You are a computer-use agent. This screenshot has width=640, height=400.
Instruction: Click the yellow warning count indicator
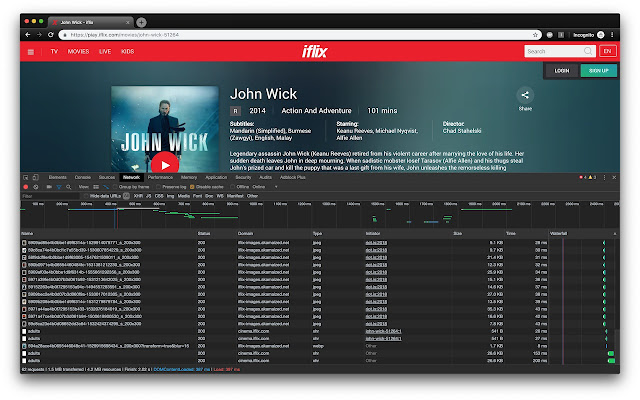point(592,178)
